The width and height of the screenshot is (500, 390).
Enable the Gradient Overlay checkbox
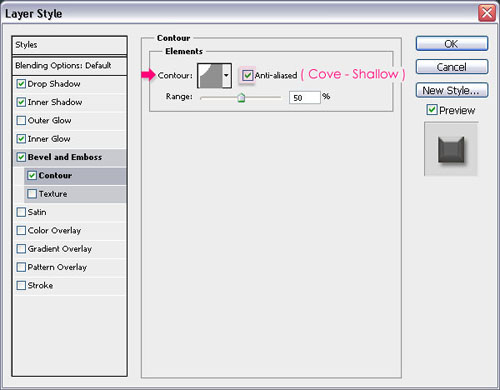21,249
